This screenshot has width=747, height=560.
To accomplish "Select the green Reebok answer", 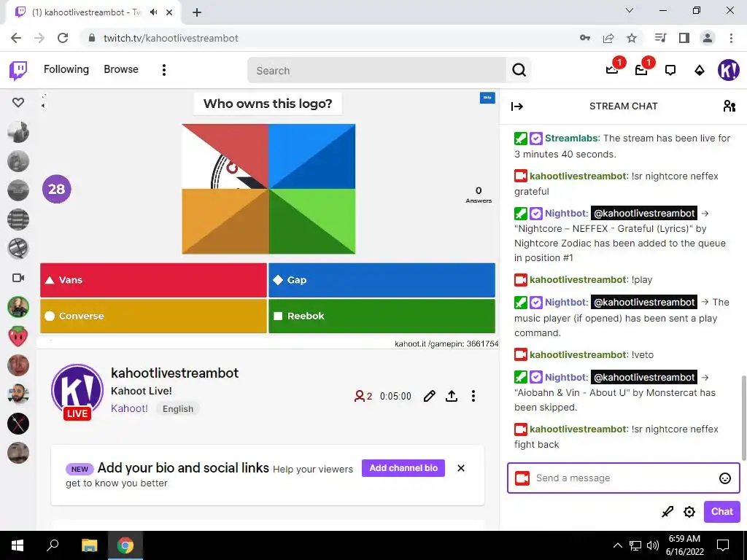I will pos(382,316).
